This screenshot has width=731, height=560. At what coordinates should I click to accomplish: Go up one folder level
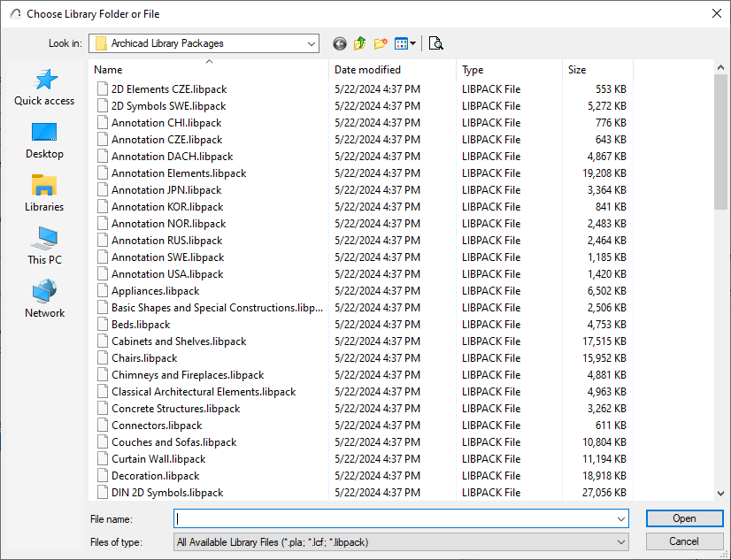tap(360, 44)
